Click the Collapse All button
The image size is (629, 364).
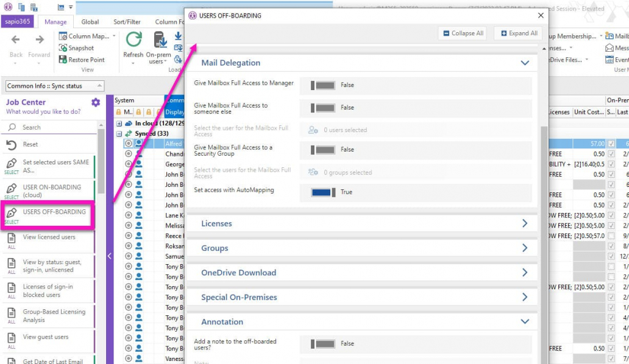463,33
